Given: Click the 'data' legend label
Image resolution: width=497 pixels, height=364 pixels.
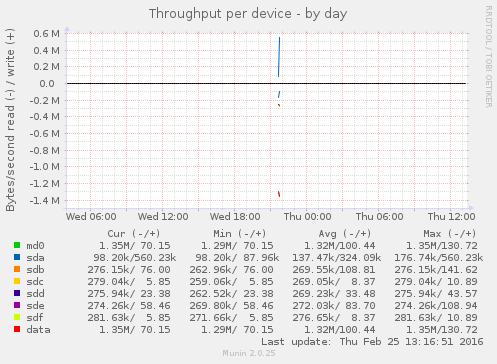Looking at the screenshot, I should click(x=38, y=330).
